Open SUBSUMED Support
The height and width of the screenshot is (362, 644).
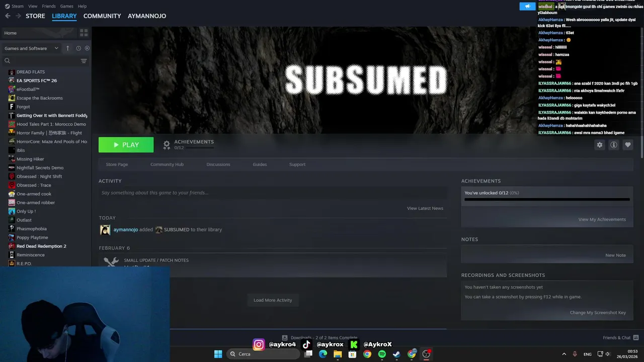point(297,164)
